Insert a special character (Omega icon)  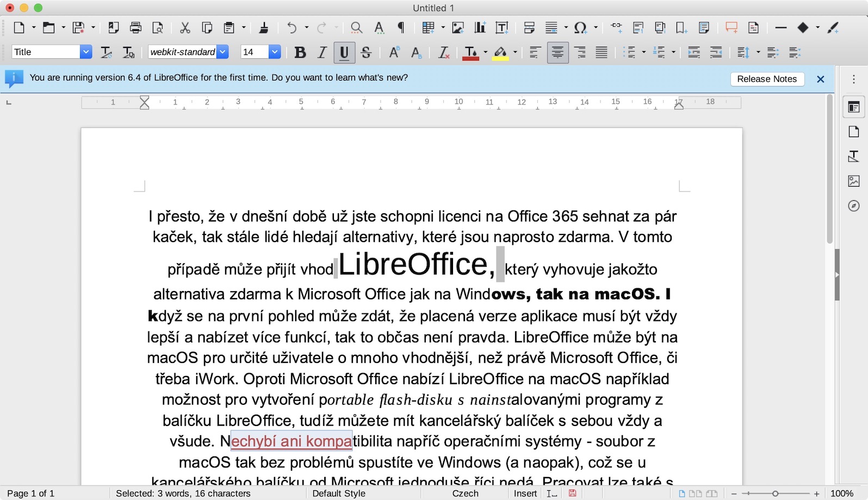(x=580, y=28)
